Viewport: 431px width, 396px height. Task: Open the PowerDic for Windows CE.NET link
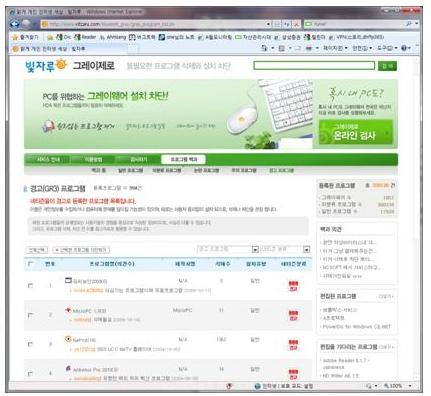(356, 326)
